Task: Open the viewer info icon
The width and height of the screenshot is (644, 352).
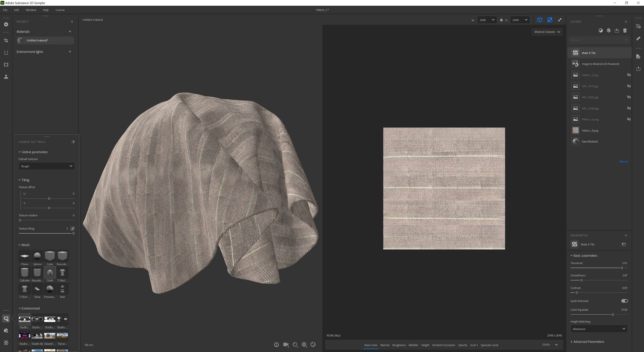Action: (x=276, y=345)
